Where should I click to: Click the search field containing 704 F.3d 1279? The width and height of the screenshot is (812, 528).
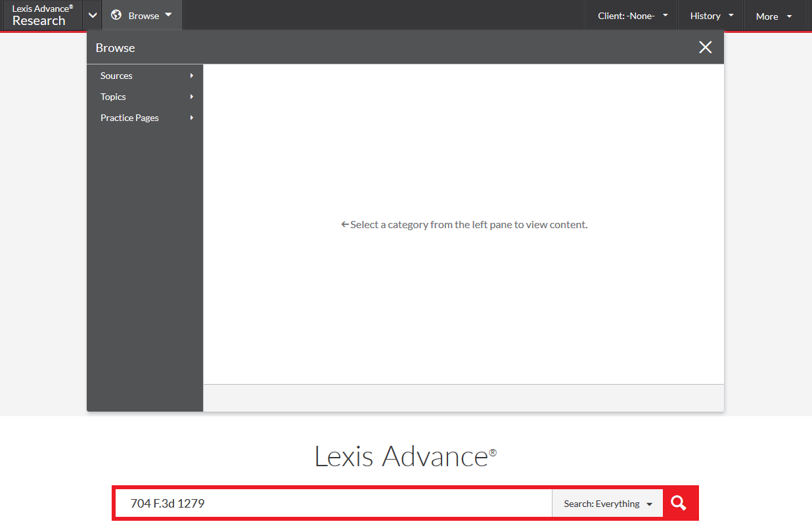(334, 504)
